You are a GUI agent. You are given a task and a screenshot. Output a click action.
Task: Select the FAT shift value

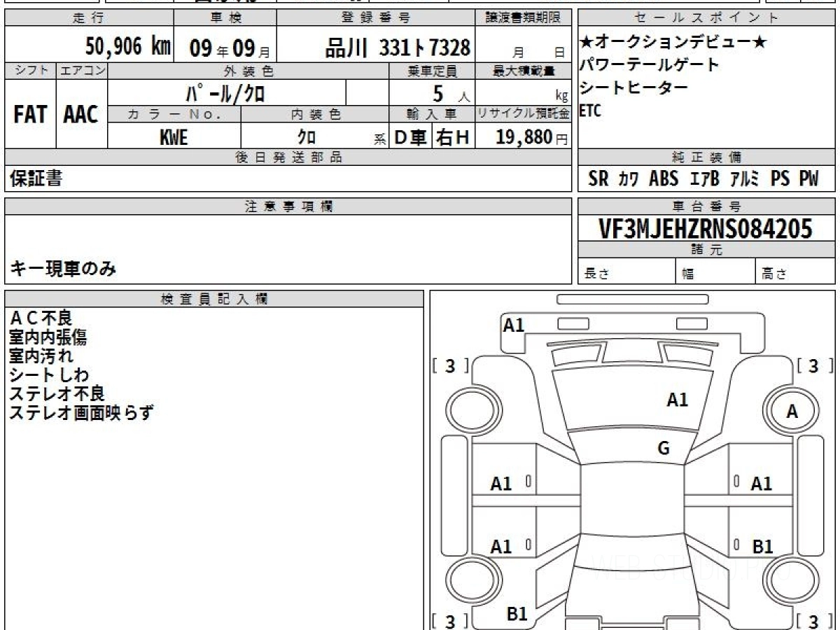click(30, 115)
